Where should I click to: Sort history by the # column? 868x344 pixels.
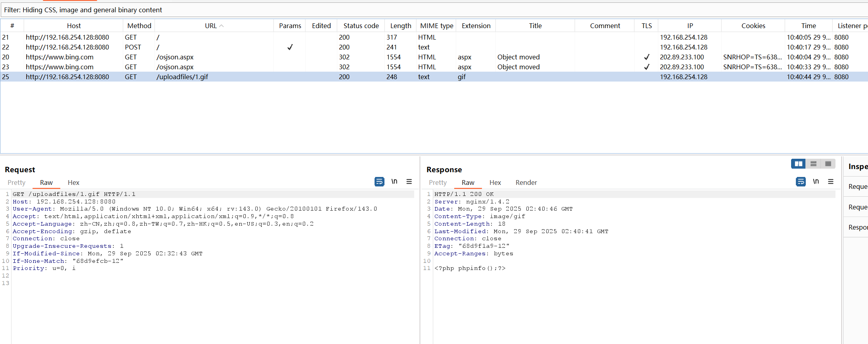pyautogui.click(x=12, y=26)
